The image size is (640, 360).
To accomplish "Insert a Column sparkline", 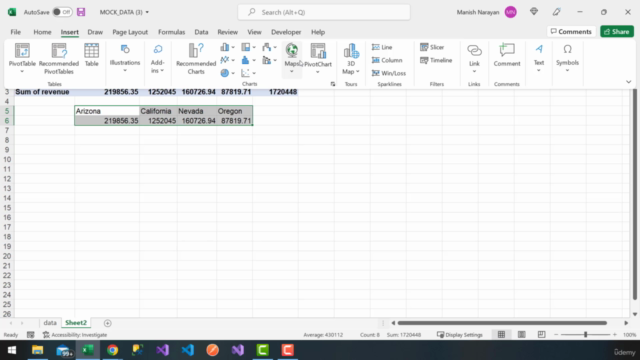I will click(x=387, y=60).
